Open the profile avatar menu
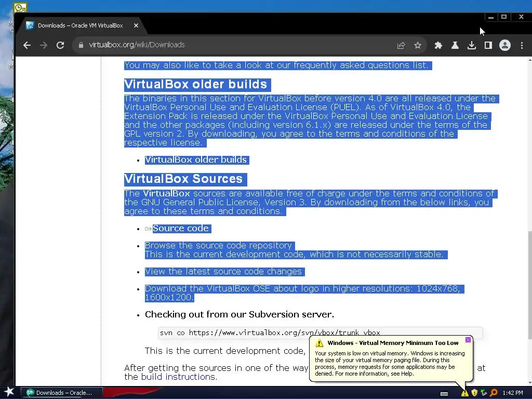The image size is (532, 399). click(x=505, y=45)
